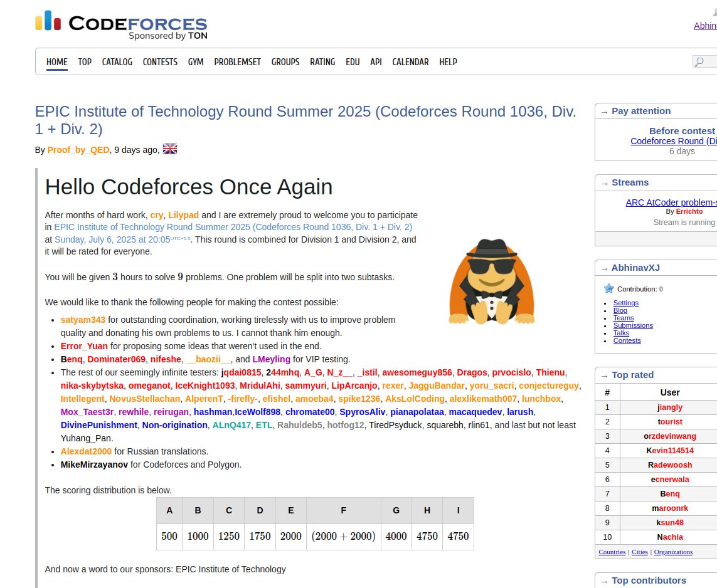Open cry's user profile link
Image resolution: width=717 pixels, height=588 pixels.
(x=156, y=215)
